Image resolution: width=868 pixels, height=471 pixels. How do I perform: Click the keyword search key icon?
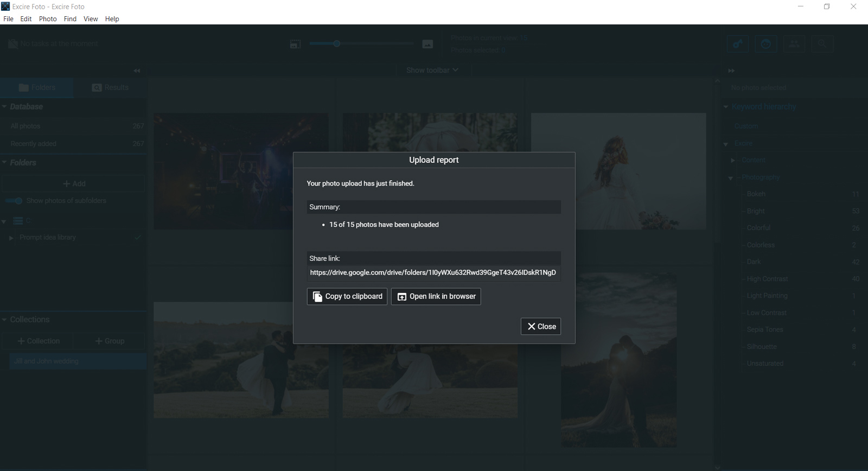click(738, 44)
